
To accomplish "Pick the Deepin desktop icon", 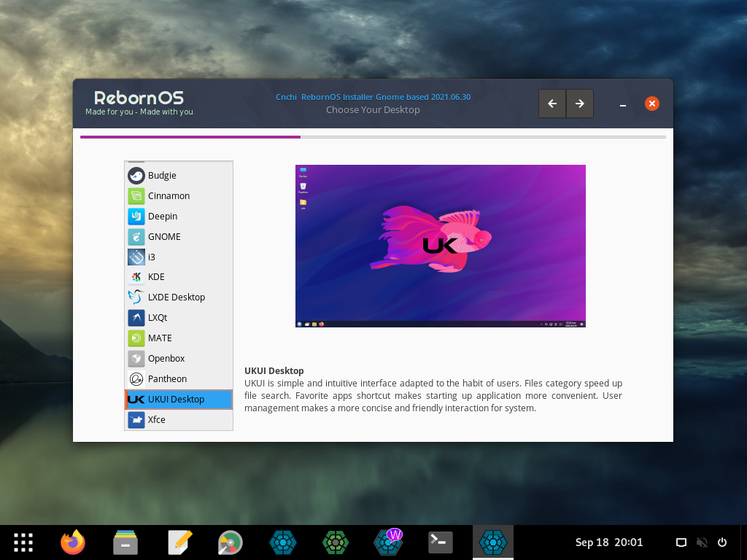I will [x=136, y=216].
